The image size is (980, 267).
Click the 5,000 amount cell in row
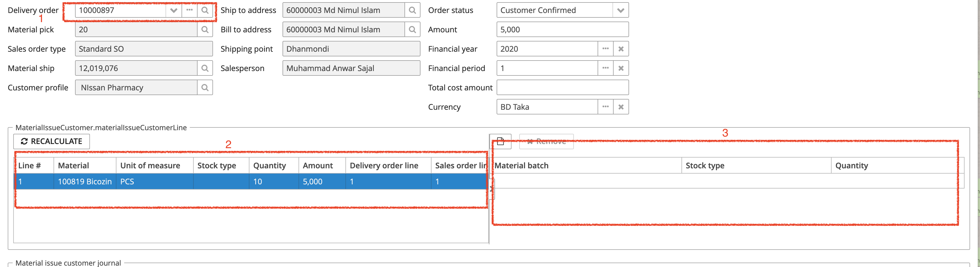[322, 182]
